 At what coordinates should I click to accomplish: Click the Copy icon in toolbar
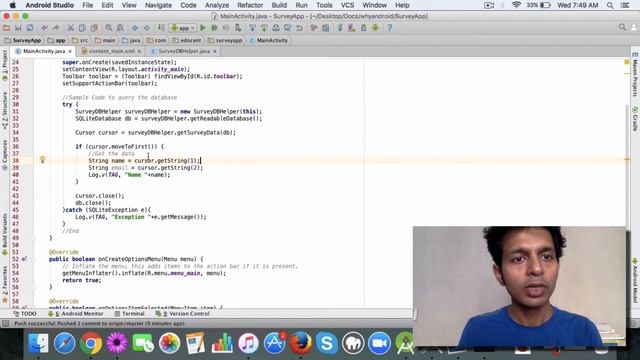pos(82,28)
